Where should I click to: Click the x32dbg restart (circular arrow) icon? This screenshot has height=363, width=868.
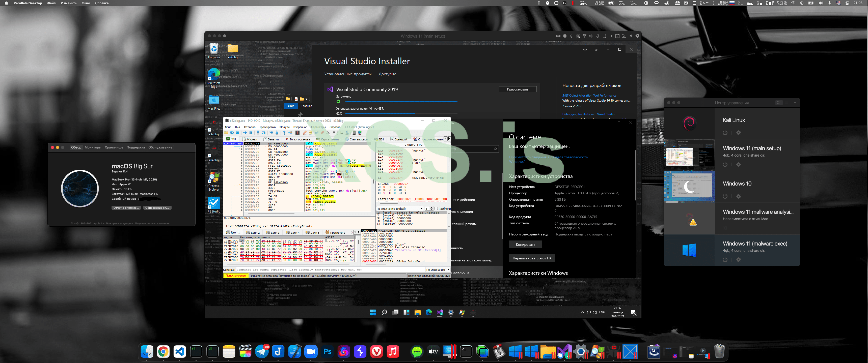tap(232, 133)
